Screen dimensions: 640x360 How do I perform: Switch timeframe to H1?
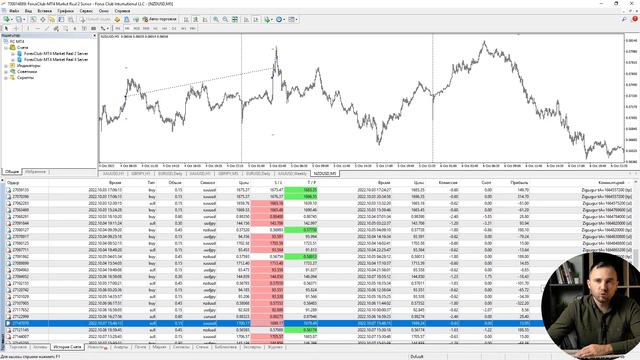[x=156, y=28]
